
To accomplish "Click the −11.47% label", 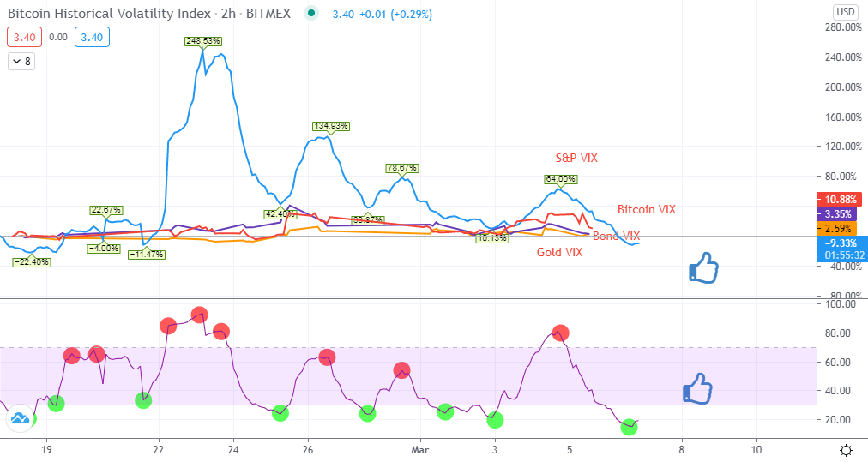I will click(146, 255).
